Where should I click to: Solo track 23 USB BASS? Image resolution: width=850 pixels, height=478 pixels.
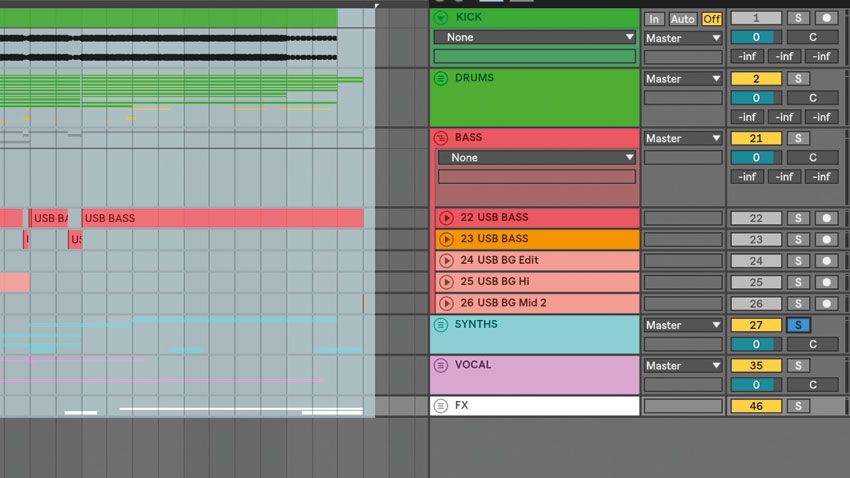[798, 240]
